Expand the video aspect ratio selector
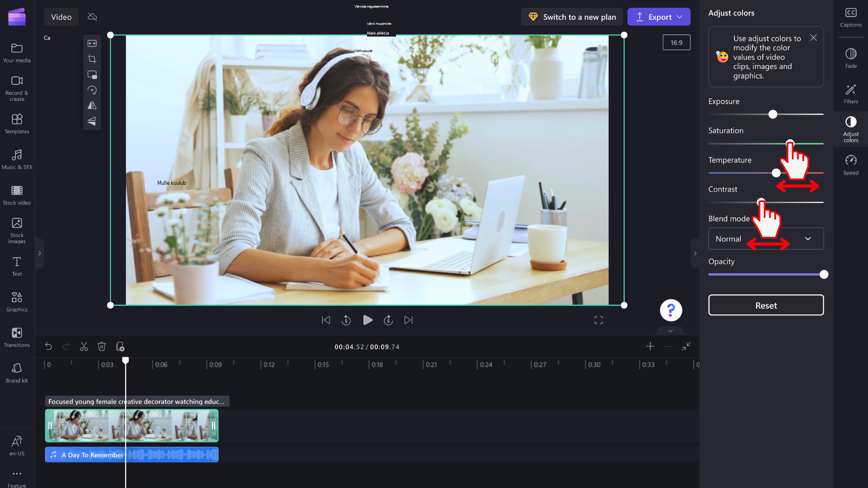The image size is (868, 488). 677,42
